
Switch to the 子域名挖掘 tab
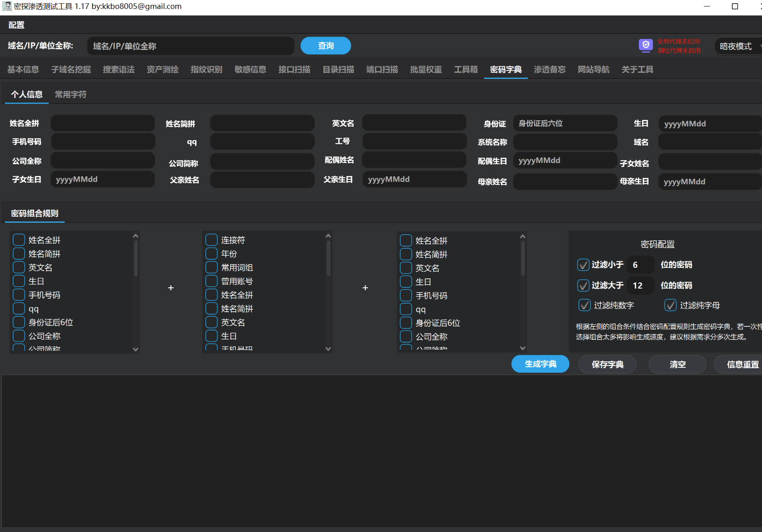point(71,69)
